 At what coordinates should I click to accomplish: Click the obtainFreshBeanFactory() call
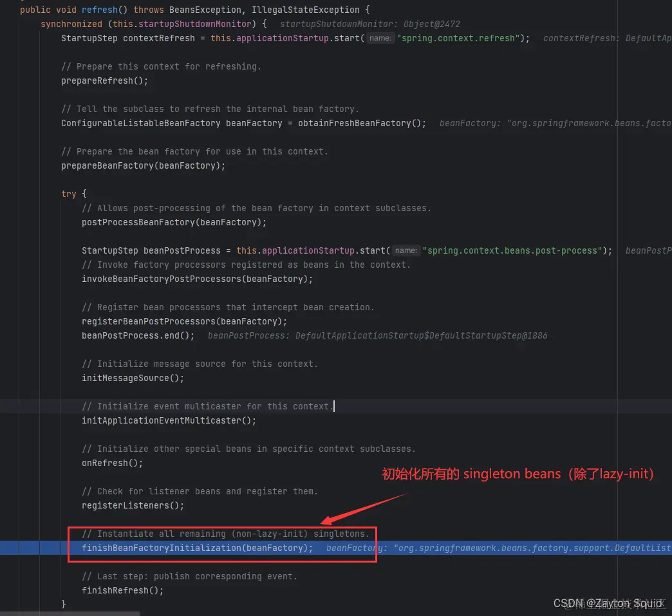pyautogui.click(x=359, y=123)
